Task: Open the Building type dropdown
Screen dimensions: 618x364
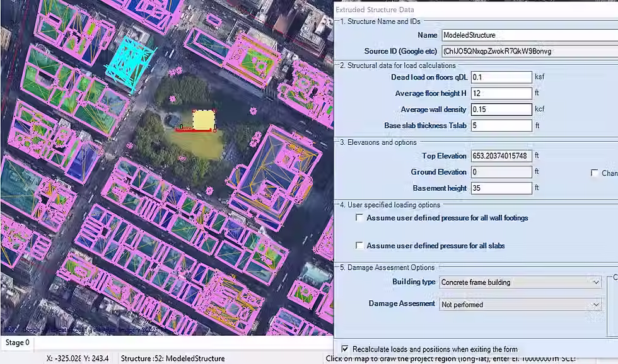Action: pos(520,282)
